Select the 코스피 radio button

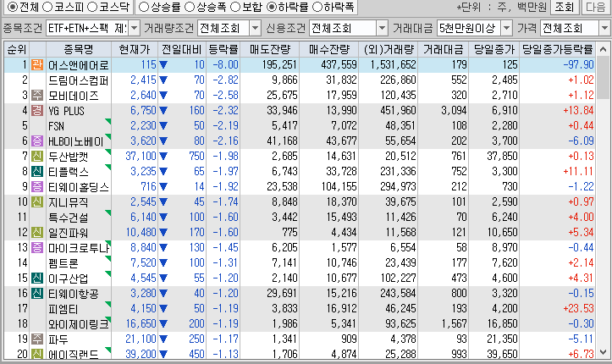[x=47, y=7]
